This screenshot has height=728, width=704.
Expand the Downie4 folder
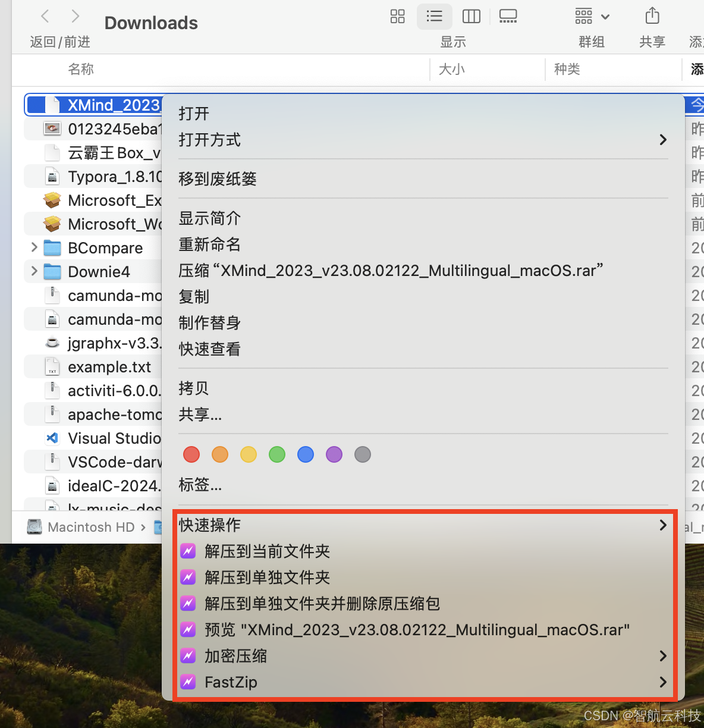(34, 271)
